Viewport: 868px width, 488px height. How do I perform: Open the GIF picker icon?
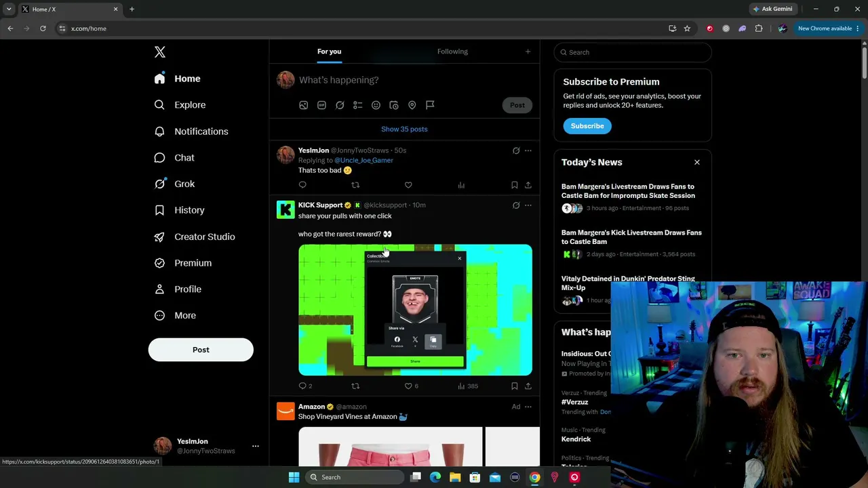tap(321, 105)
